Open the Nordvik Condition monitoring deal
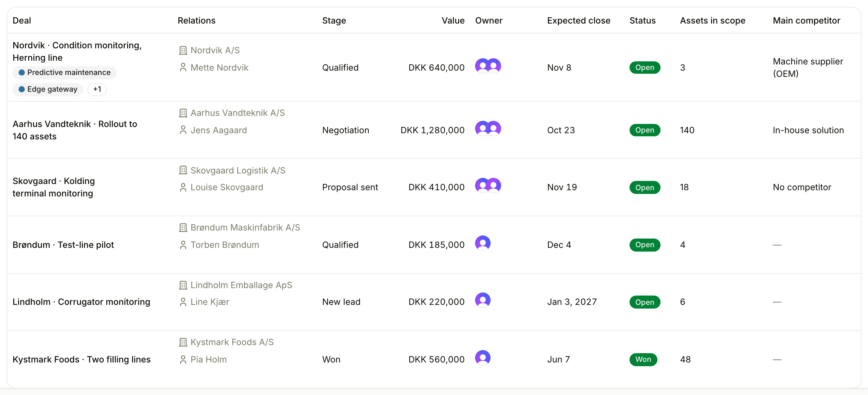The image size is (868, 395). (77, 51)
